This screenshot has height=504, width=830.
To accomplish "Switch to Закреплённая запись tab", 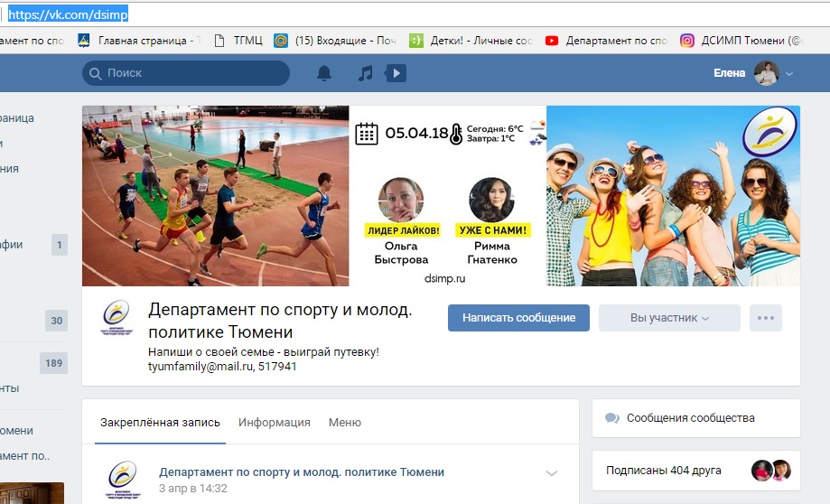I will [x=160, y=423].
